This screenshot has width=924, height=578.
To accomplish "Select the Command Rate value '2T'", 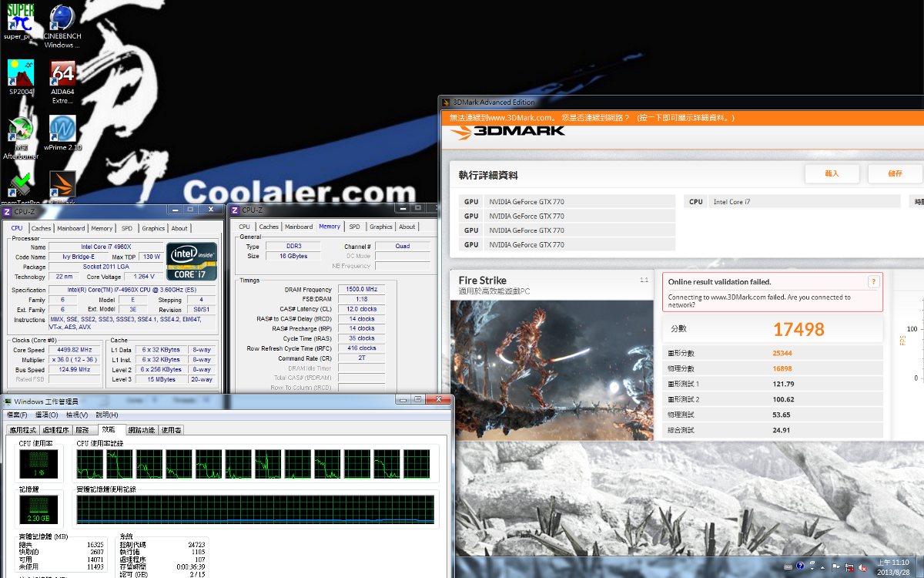I will (362, 358).
